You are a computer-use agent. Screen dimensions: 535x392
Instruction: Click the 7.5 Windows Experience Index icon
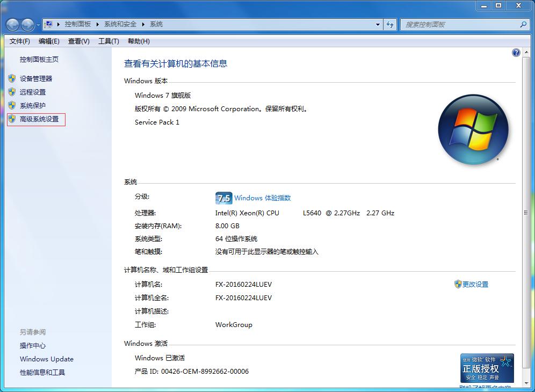(223, 198)
